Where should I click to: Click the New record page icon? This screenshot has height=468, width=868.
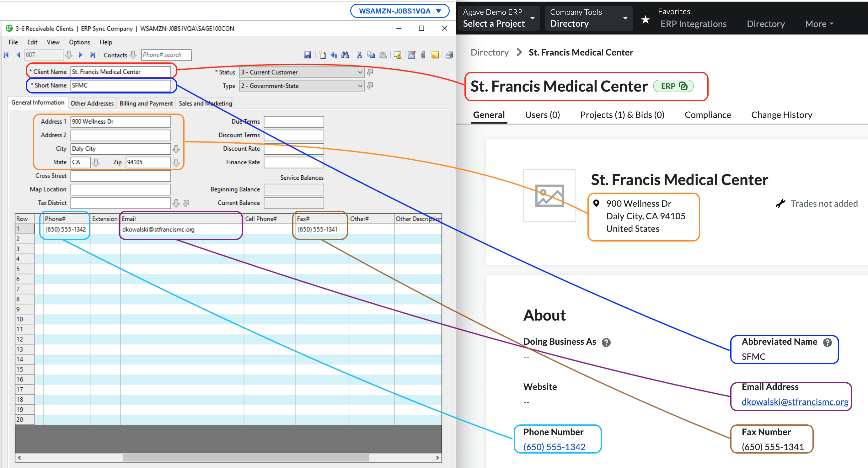[322, 55]
